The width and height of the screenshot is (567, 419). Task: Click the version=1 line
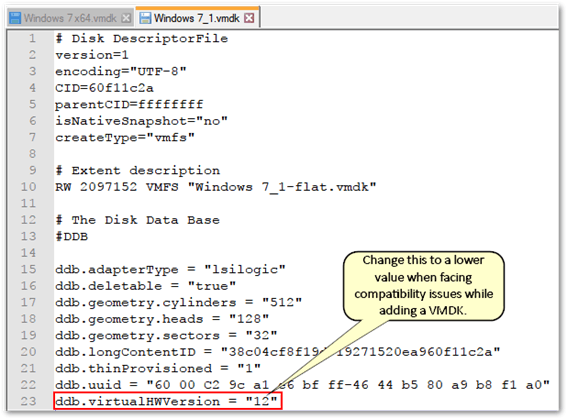click(x=92, y=55)
